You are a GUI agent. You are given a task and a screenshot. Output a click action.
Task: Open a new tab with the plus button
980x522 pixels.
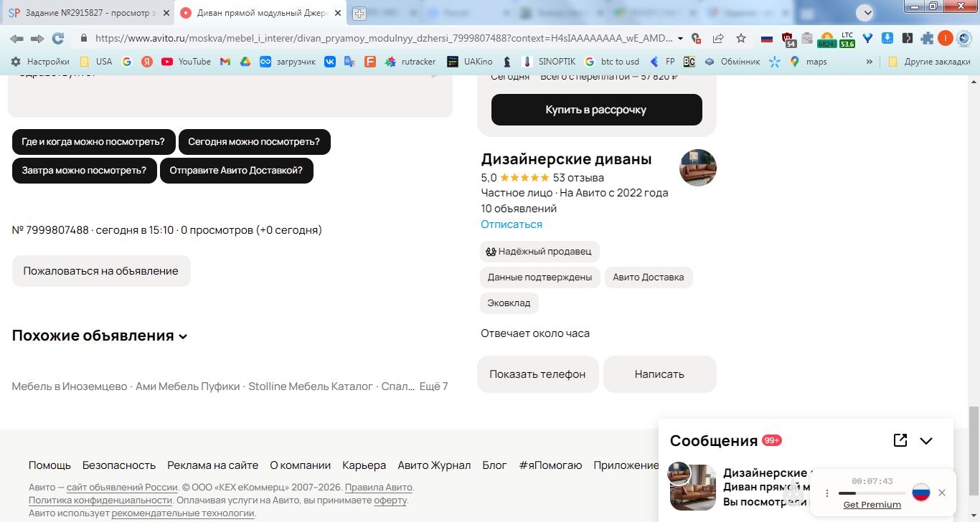(359, 13)
